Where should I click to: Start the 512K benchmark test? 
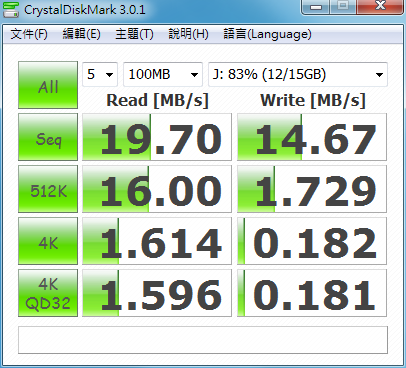[48, 189]
